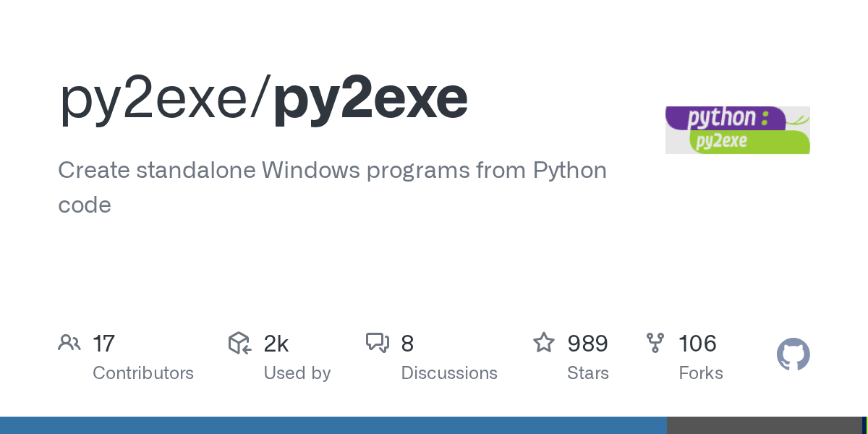Open the bold py2exe repository name
Image resolution: width=868 pixels, height=434 pixels.
370,99
